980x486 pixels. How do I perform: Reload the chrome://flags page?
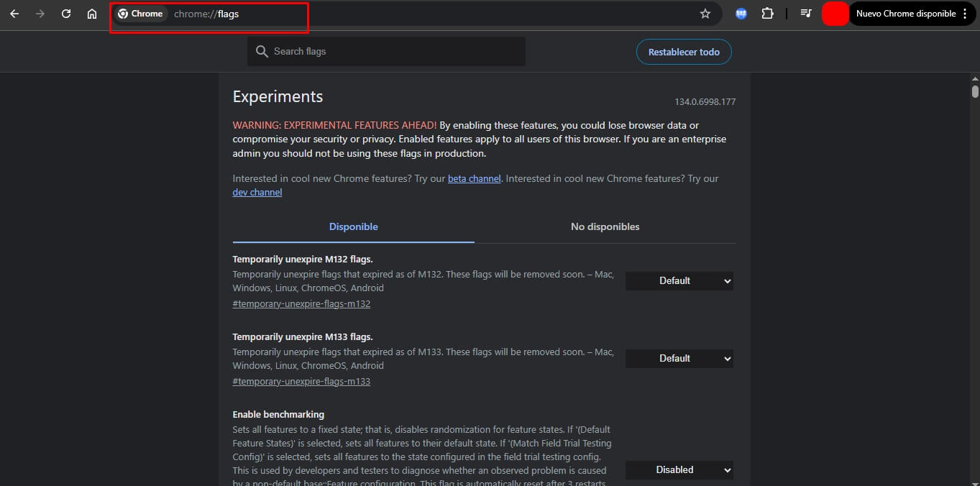(66, 14)
